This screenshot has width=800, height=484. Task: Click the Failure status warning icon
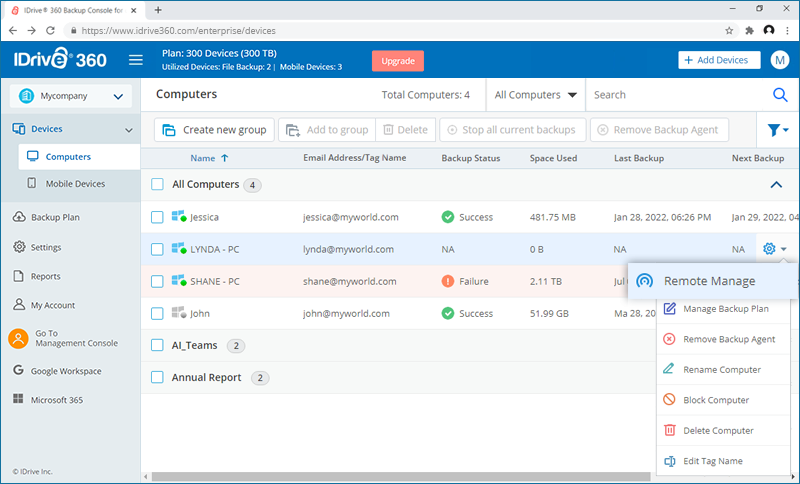pos(447,281)
